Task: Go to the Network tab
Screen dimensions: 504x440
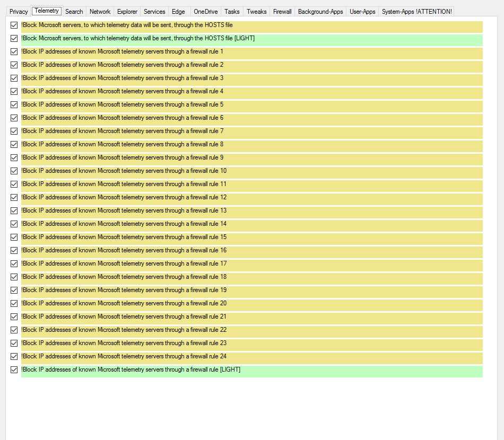Action: (100, 12)
